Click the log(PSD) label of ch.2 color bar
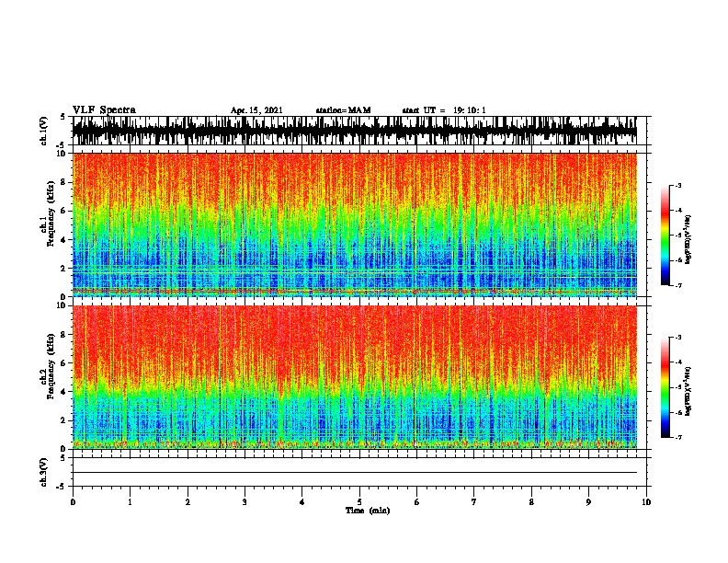The height and width of the screenshot is (563, 728). pos(688,391)
